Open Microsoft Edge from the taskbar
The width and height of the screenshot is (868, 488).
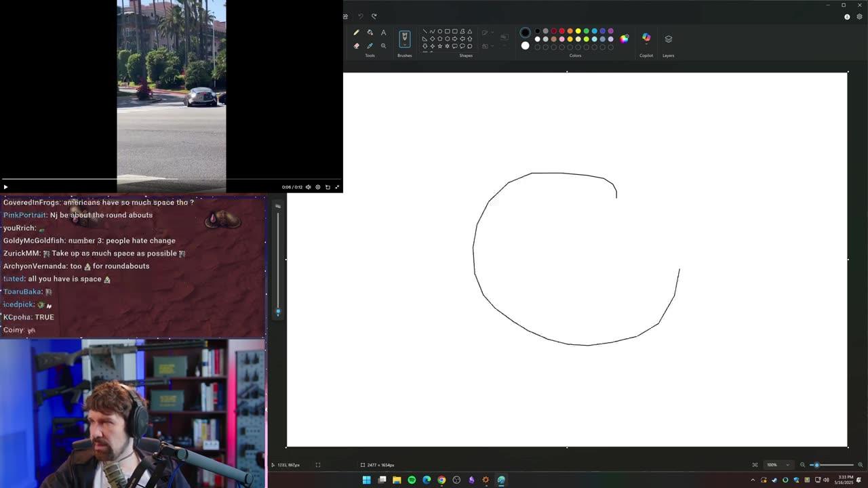pyautogui.click(x=427, y=480)
